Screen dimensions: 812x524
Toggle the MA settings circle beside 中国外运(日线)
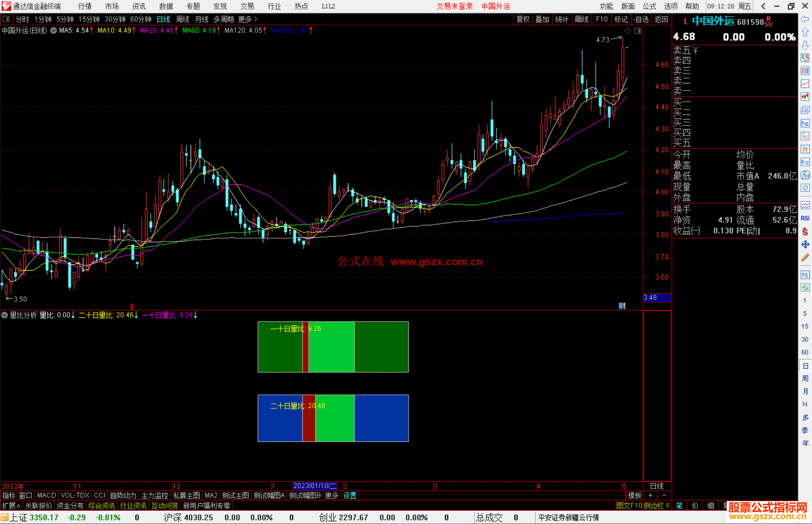(x=54, y=30)
